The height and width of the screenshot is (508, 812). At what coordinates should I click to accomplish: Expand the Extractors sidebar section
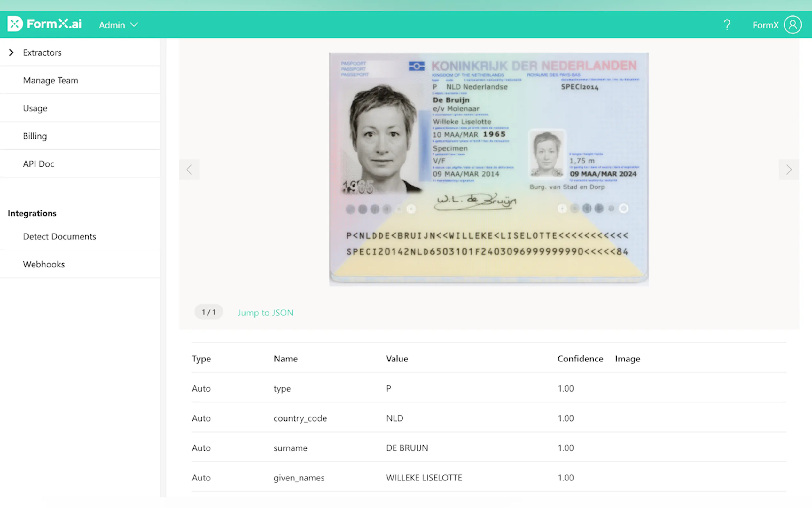click(x=42, y=52)
